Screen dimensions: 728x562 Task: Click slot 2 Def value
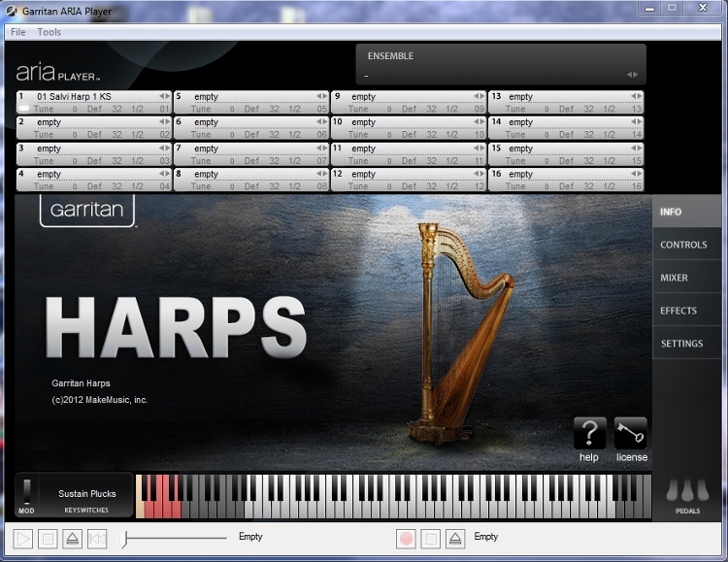tap(95, 135)
